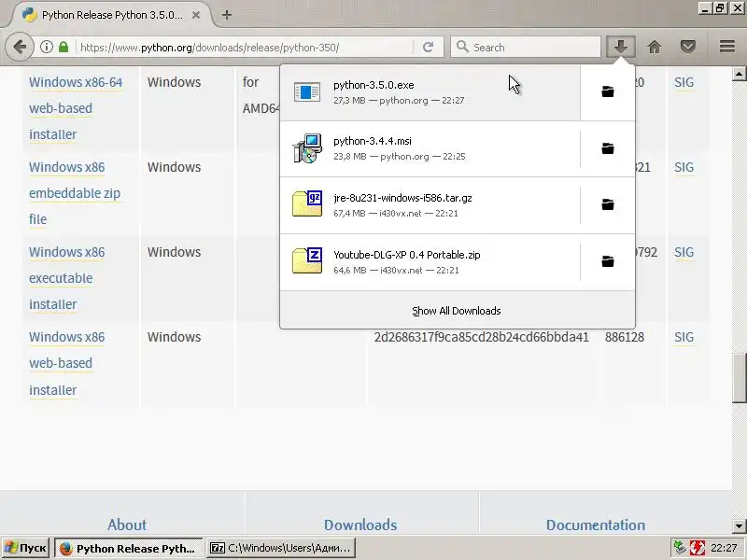Click Show All Downloads
This screenshot has width=747, height=560.
coord(457,311)
